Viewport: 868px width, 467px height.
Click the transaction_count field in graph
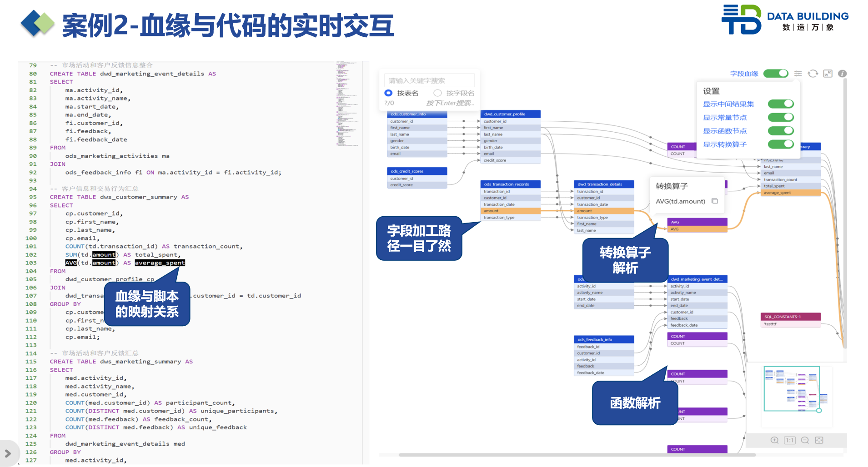(791, 179)
